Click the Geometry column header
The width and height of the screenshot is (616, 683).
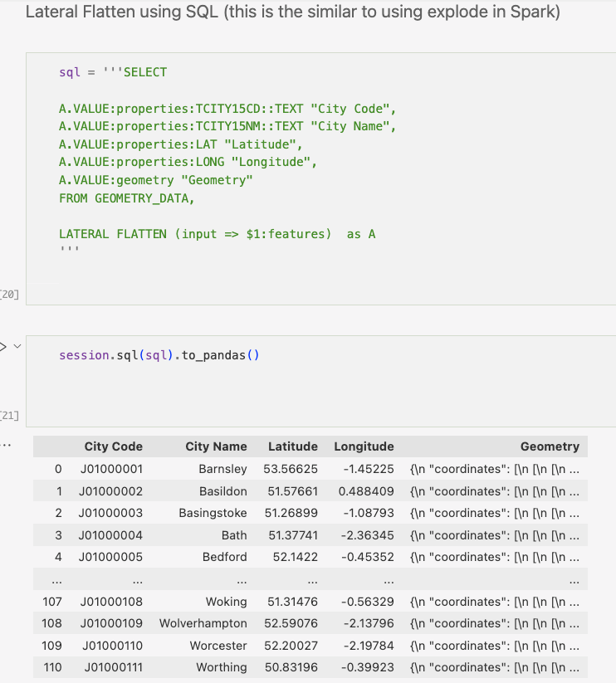550,446
